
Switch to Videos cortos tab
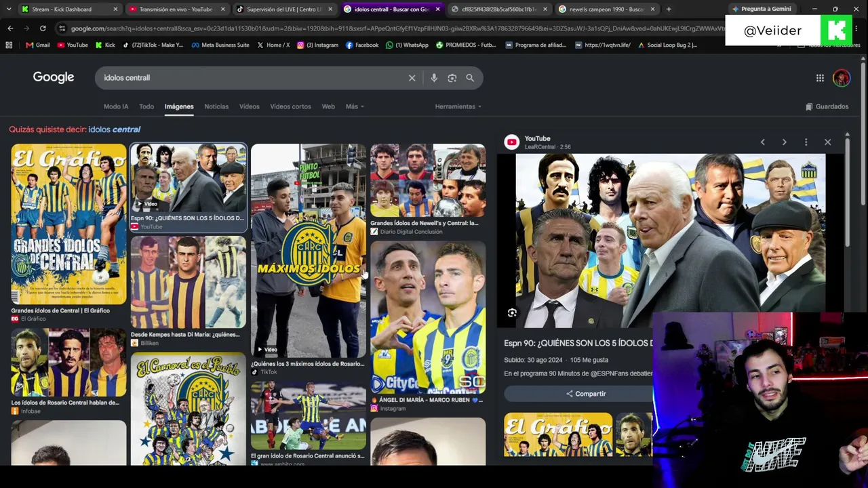[x=290, y=106]
